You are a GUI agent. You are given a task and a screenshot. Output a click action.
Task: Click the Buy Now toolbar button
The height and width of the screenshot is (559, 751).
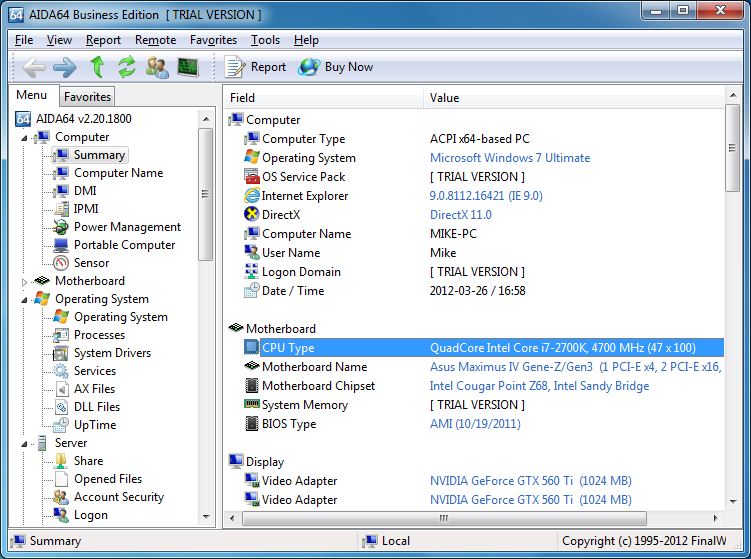(336, 67)
